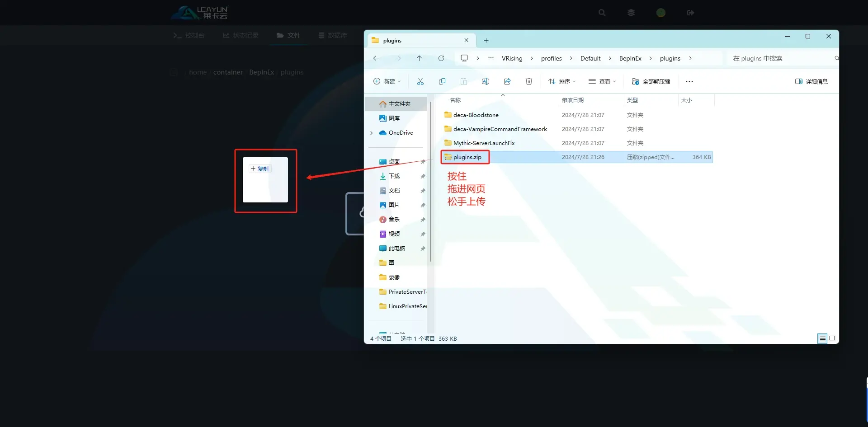Open 文件 tab in the web panel
The image size is (868, 427).
pyautogui.click(x=288, y=35)
